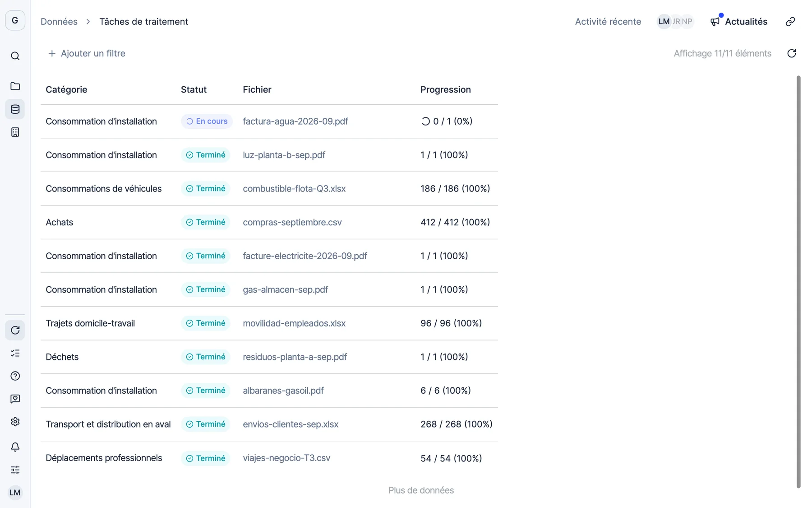
Task: Open Activité récente
Action: tap(608, 22)
